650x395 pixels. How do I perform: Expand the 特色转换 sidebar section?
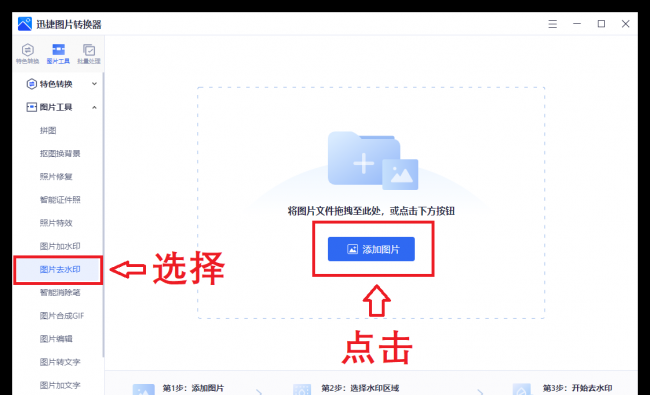pos(61,84)
